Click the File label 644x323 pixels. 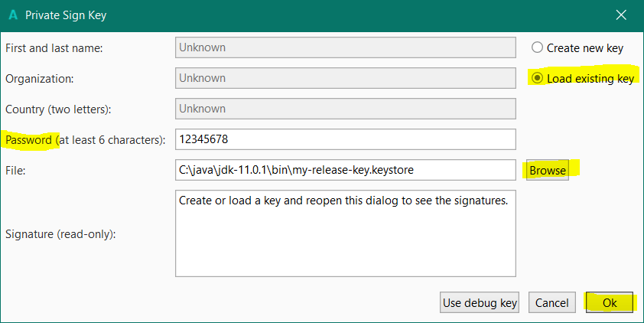click(15, 171)
